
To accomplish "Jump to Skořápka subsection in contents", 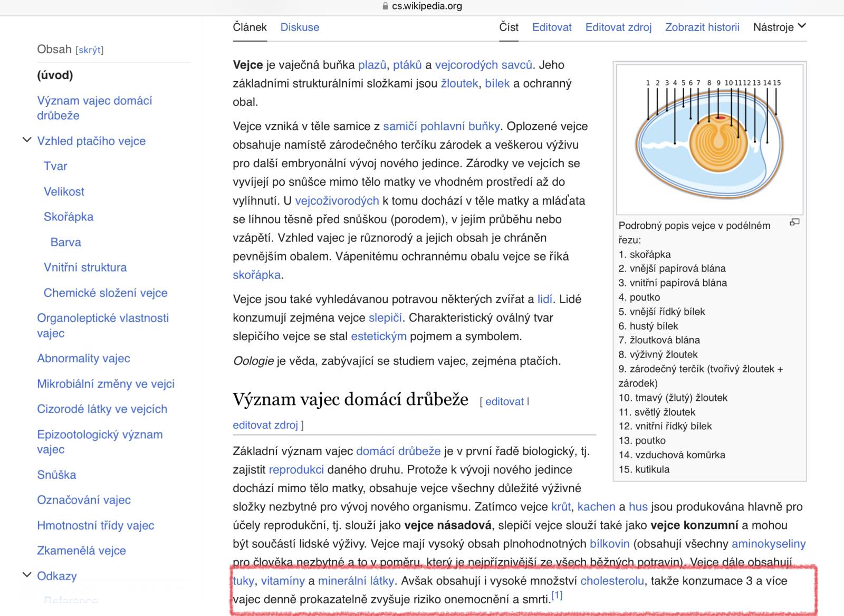I will click(69, 217).
